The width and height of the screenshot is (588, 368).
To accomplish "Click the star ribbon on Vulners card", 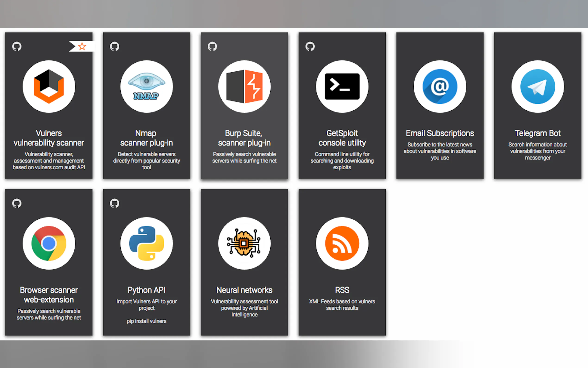I will point(82,46).
